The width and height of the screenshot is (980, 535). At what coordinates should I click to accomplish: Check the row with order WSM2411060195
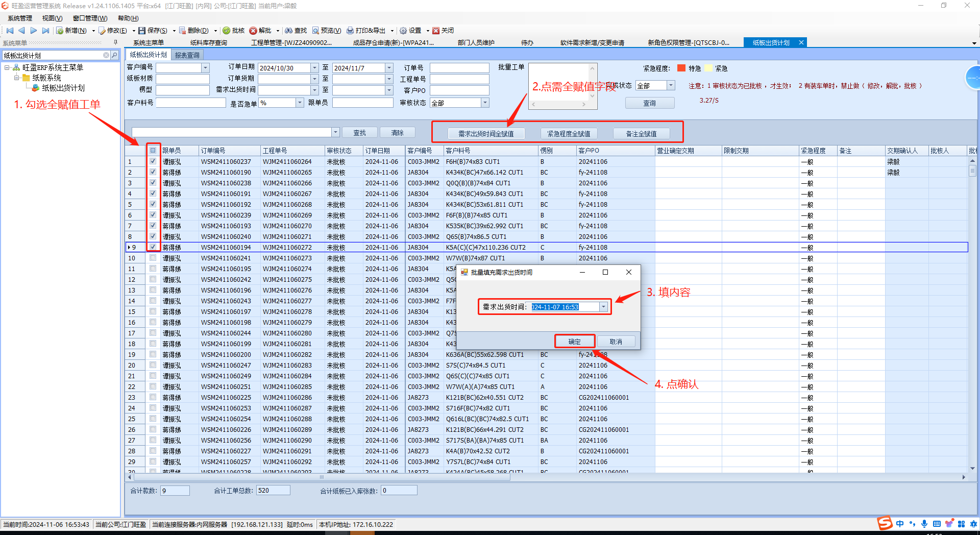point(153,269)
